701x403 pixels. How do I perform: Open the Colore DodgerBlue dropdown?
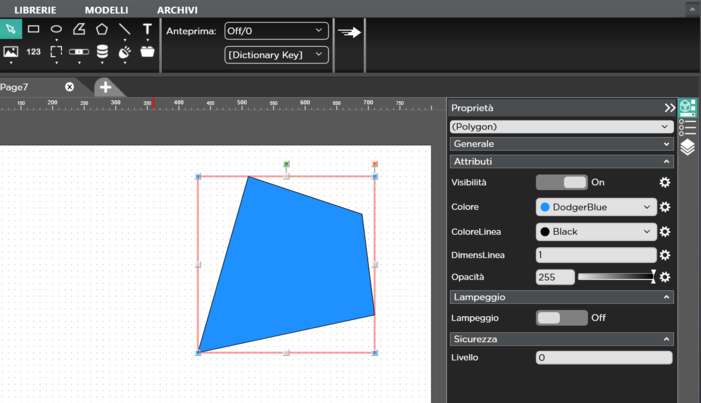pos(596,207)
